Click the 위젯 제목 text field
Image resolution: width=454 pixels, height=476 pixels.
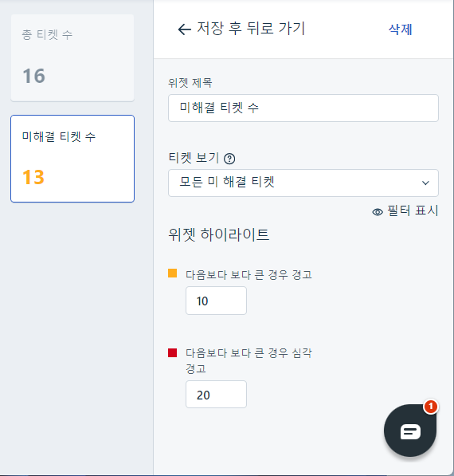[x=303, y=108]
